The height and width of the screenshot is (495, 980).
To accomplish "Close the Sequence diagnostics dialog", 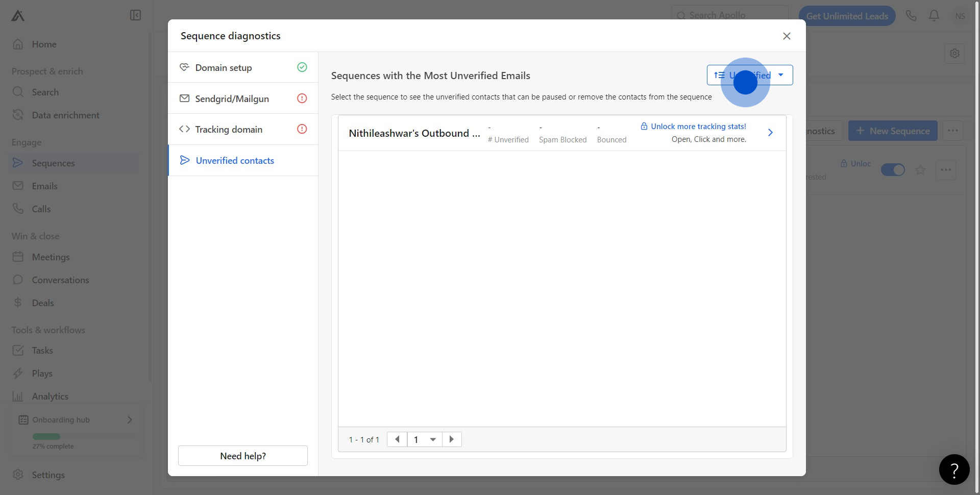I will click(x=787, y=36).
